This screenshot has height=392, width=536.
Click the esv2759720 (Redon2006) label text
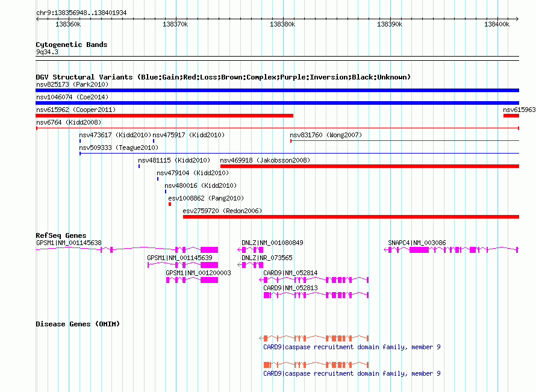(222, 211)
